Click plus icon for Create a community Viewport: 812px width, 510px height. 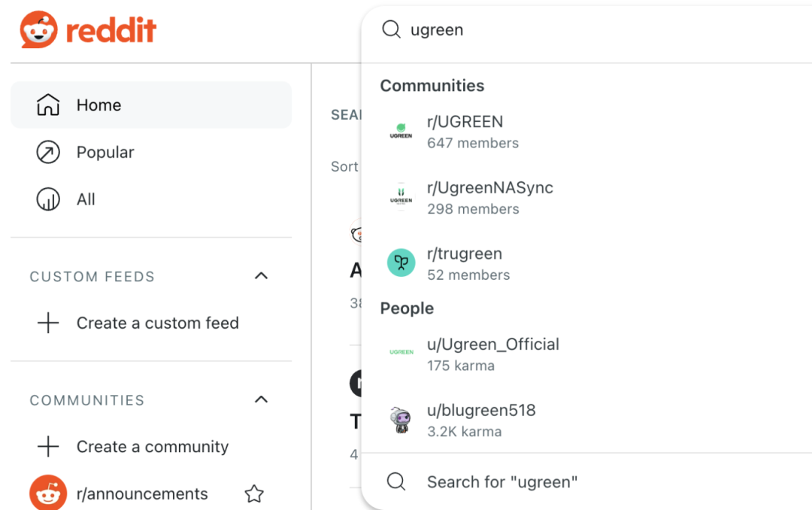tap(48, 447)
